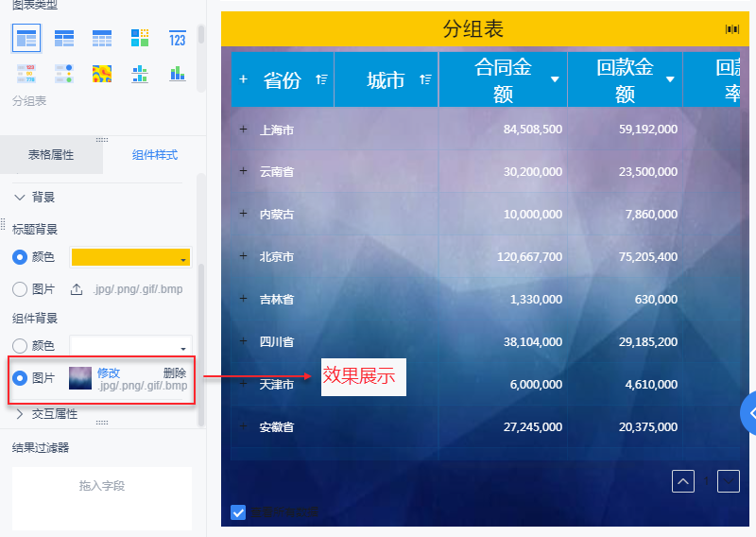Image resolution: width=756 pixels, height=537 pixels.
Task: Toggle the blue checkbox below the table
Action: [x=238, y=512]
